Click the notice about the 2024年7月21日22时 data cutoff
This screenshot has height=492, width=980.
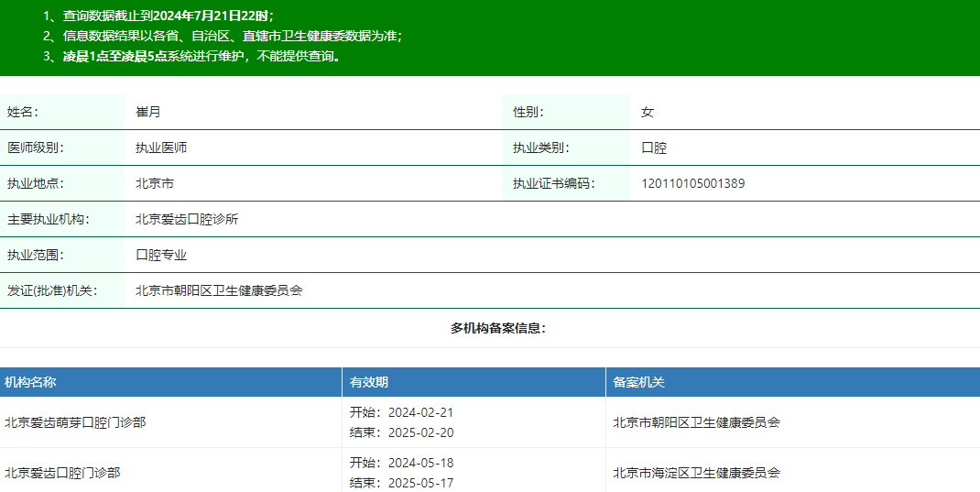[158, 16]
